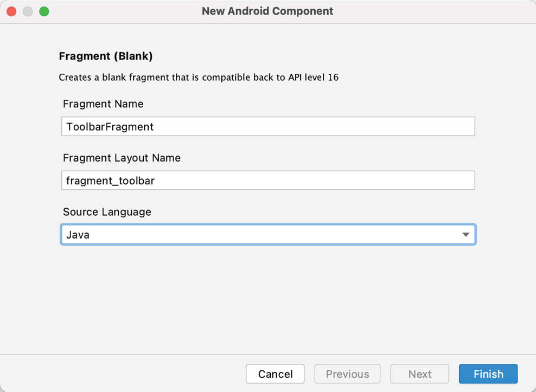Click the Fragment Name label
This screenshot has height=392, width=536.
pos(103,104)
